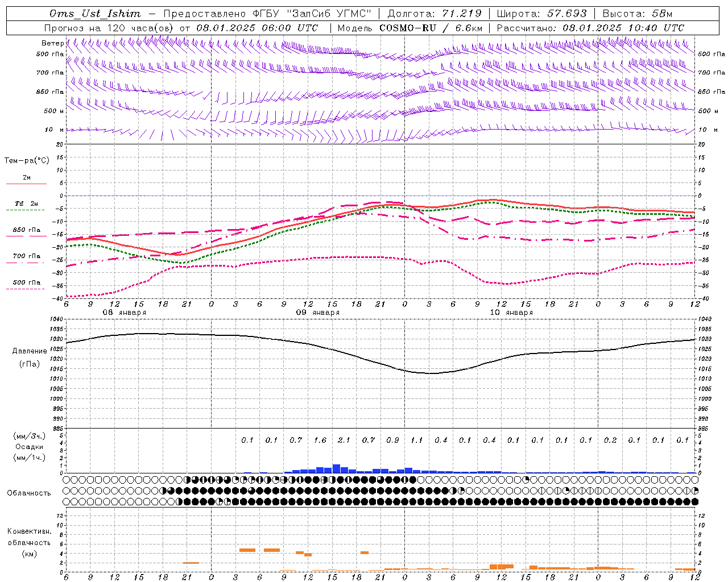Click the 1.6 precipitation amount value
This screenshot has height=582, width=728.
point(320,440)
